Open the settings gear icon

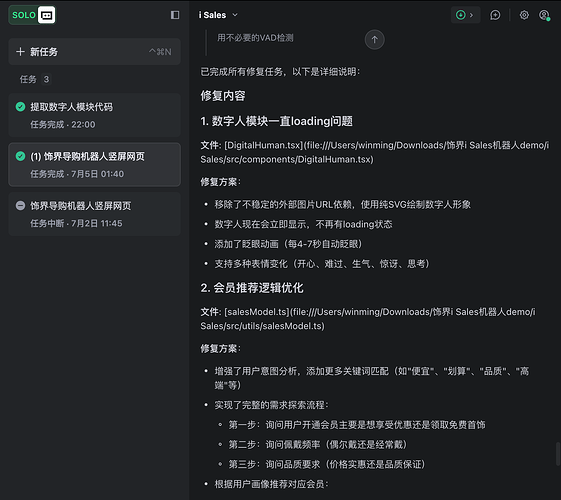(524, 15)
